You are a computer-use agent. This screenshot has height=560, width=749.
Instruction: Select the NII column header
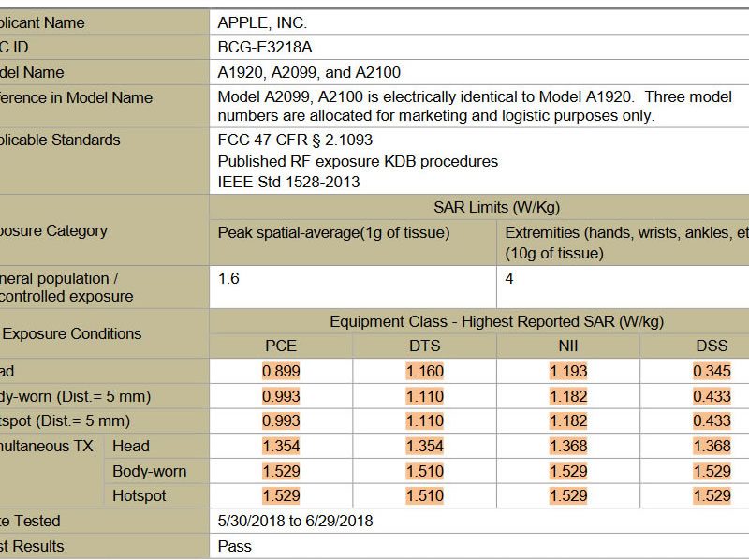(x=568, y=346)
